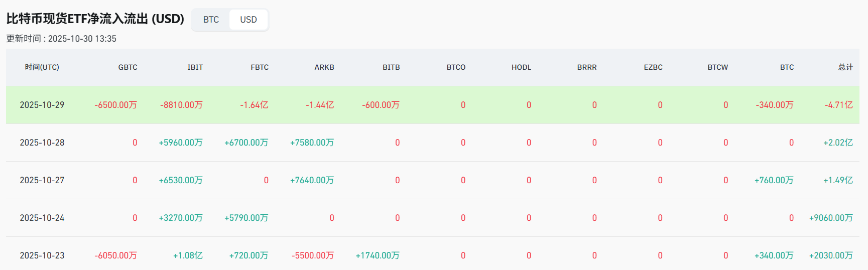
Task: Click the ARKB column header
Action: [x=324, y=67]
